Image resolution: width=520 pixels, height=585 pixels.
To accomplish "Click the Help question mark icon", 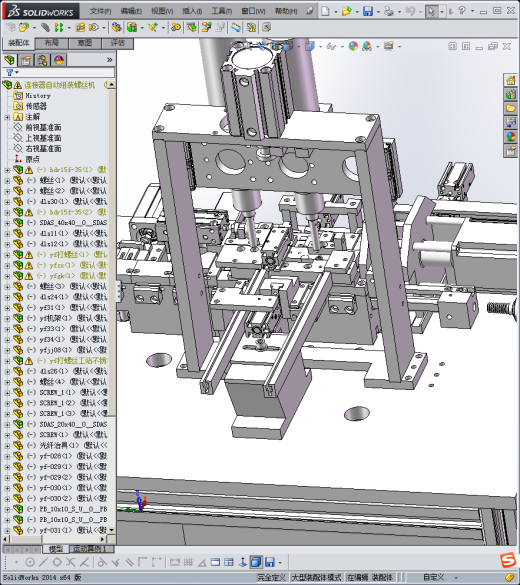I will (x=462, y=11).
